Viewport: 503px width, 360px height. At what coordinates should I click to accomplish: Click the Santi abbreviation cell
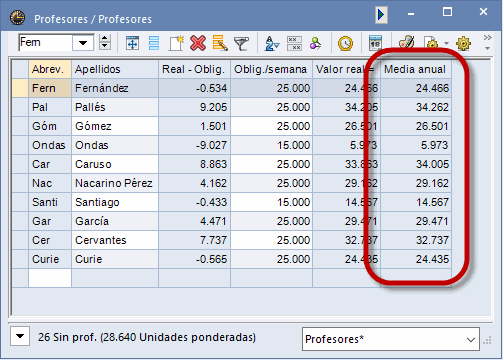coord(50,202)
